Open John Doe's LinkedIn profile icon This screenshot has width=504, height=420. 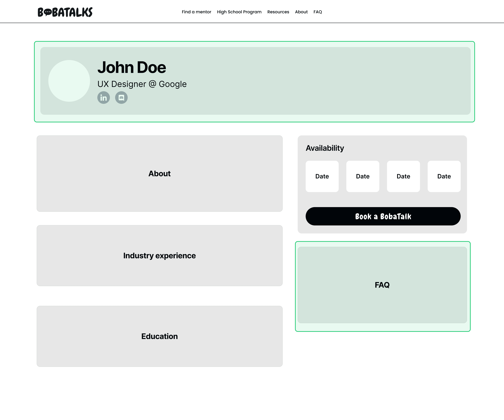103,98
